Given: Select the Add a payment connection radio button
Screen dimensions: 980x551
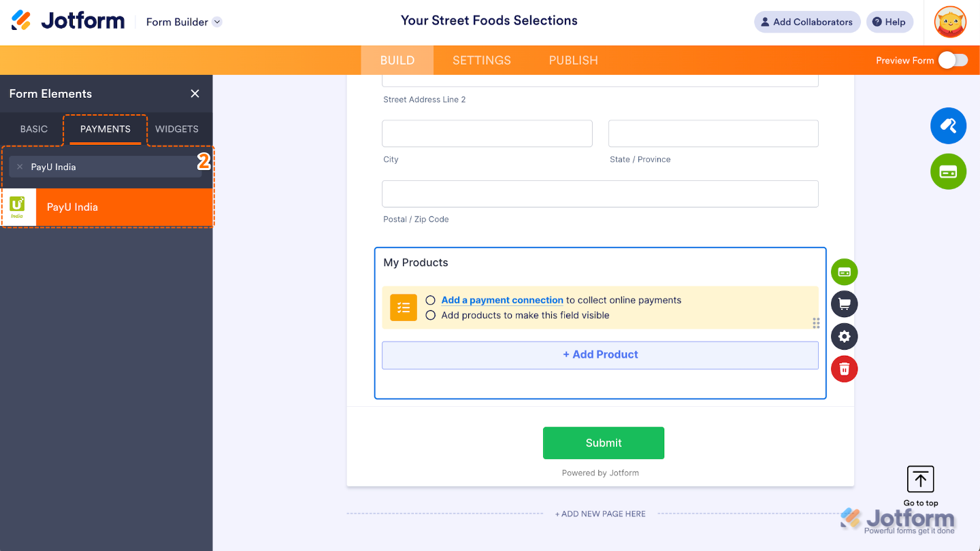Looking at the screenshot, I should coord(429,299).
